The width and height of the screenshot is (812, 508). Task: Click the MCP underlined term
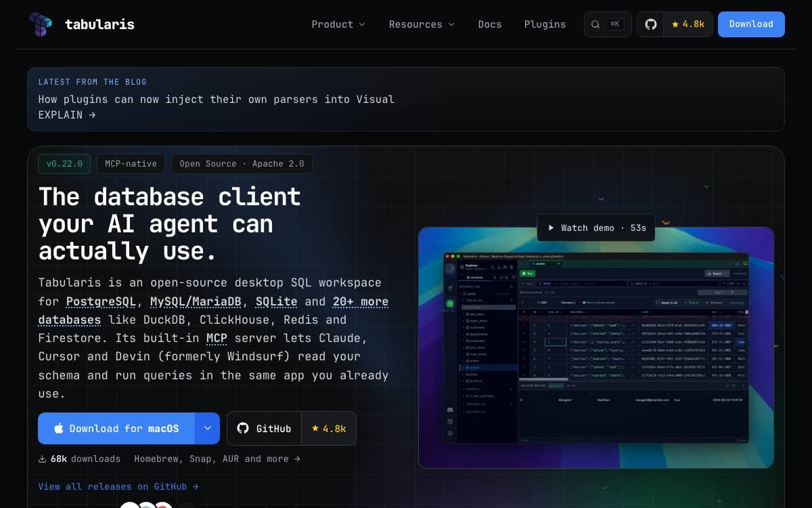click(x=217, y=338)
